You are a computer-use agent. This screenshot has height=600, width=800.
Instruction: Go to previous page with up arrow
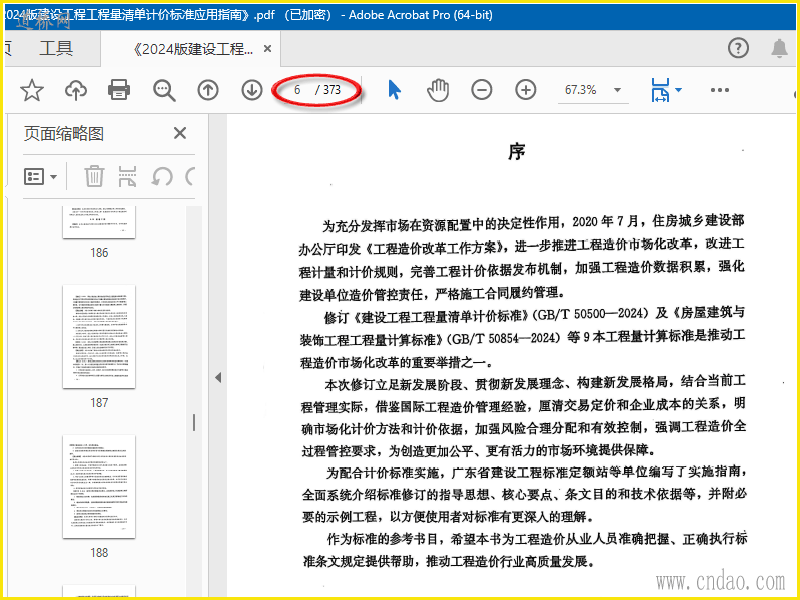click(208, 90)
